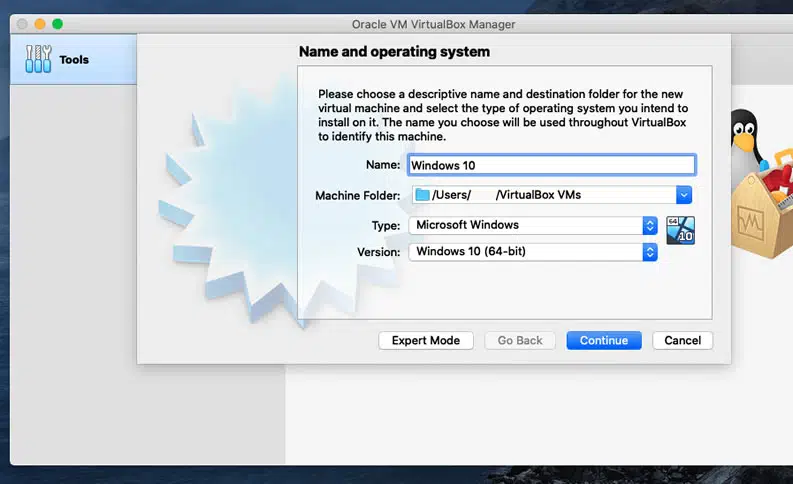Cancel the new virtual machine wizard
Screen dimensions: 793x484
(682, 340)
